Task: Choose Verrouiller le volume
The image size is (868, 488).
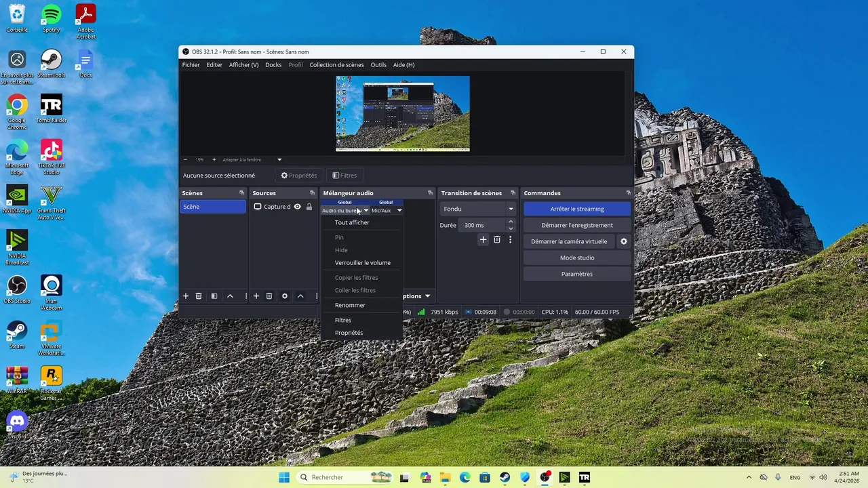Action: [x=362, y=263]
